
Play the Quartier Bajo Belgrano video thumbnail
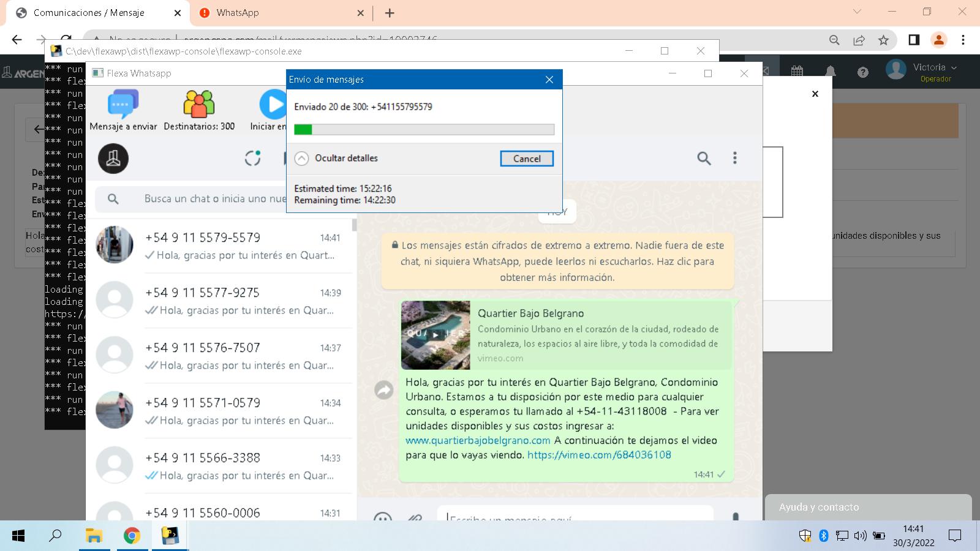(435, 335)
